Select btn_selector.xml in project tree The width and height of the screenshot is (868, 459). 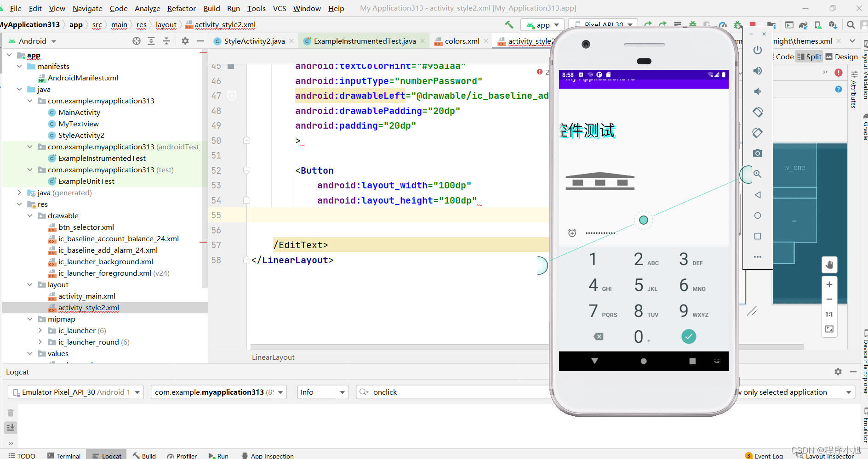[86, 227]
